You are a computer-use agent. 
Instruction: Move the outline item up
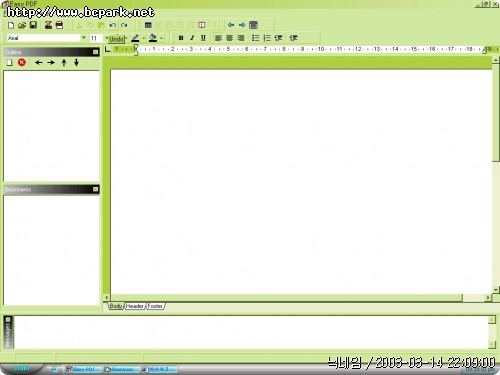64,62
